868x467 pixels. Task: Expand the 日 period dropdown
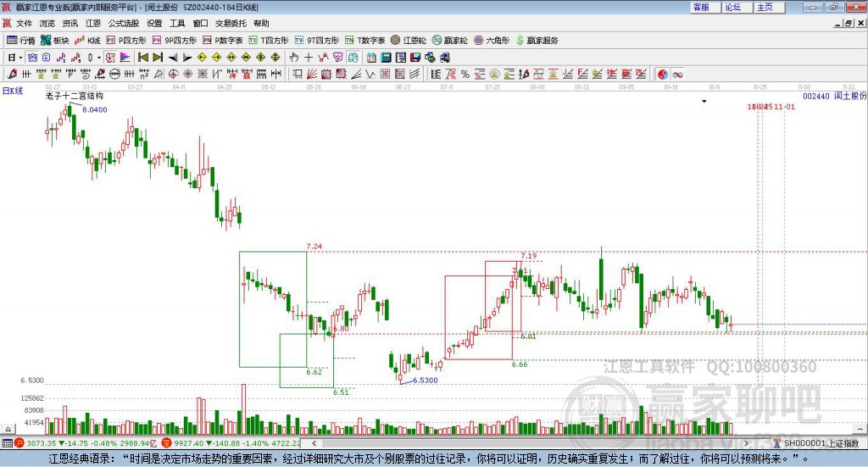pos(20,58)
